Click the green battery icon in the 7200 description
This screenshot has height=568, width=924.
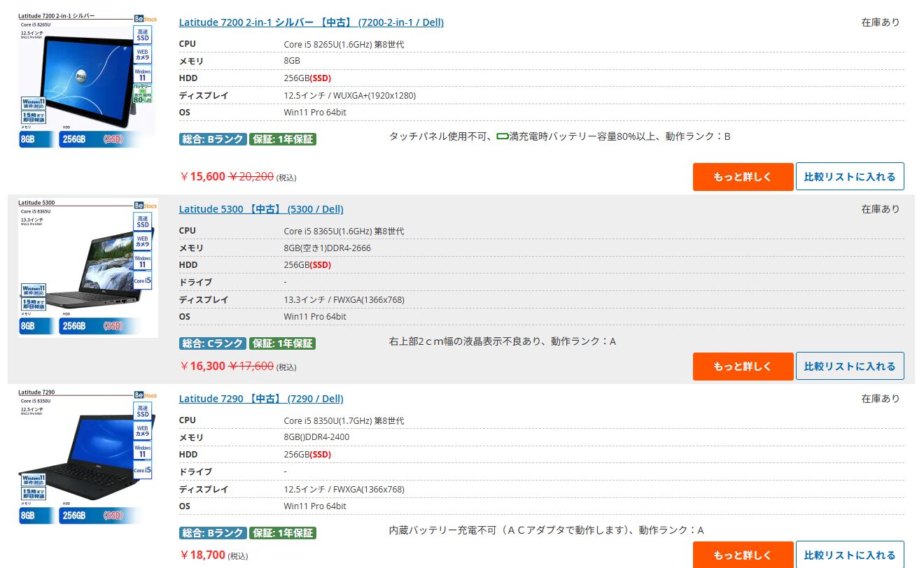point(503,136)
